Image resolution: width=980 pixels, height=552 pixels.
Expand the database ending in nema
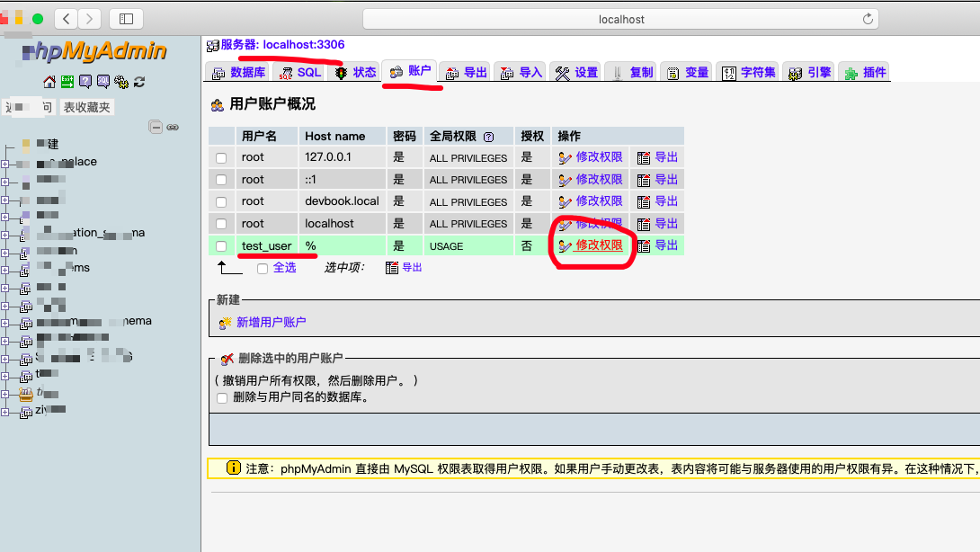click(x=5, y=323)
